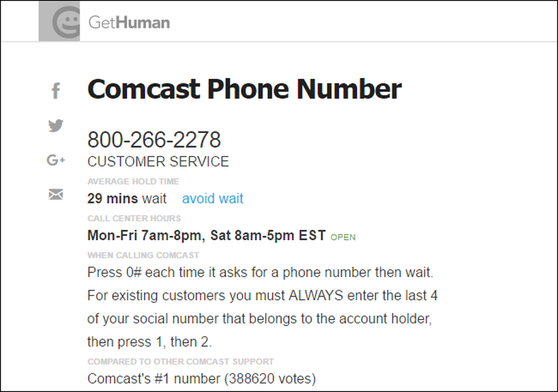The image size is (558, 392).
Task: Share page via Google Plus icon
Action: pos(56,160)
